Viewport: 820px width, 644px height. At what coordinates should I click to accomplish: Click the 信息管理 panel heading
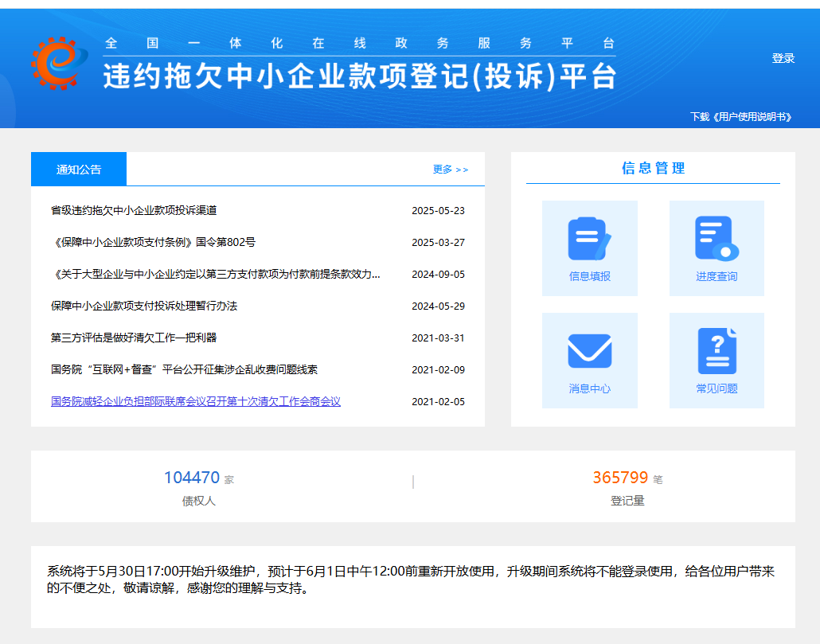[653, 168]
